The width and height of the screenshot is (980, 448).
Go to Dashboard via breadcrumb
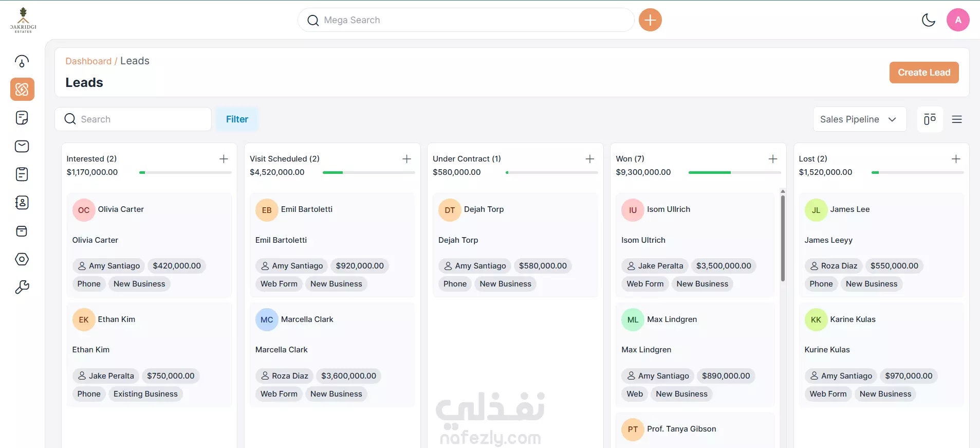pos(88,61)
